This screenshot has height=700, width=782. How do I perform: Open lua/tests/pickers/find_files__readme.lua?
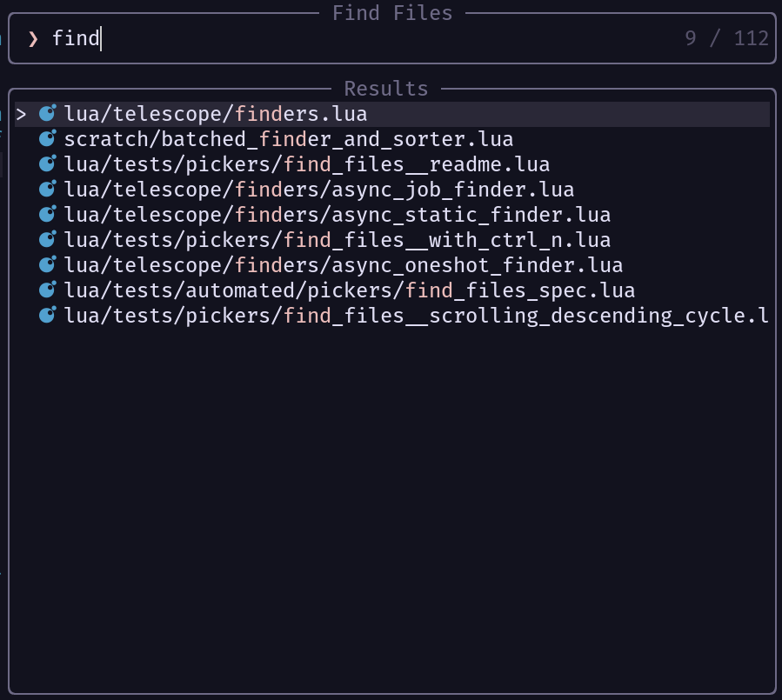click(x=392, y=164)
